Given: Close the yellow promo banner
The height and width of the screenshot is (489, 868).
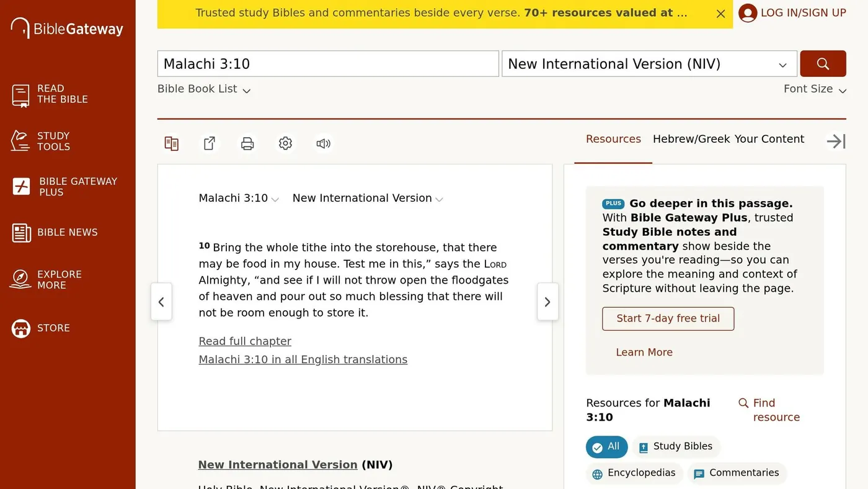Looking at the screenshot, I should (720, 14).
